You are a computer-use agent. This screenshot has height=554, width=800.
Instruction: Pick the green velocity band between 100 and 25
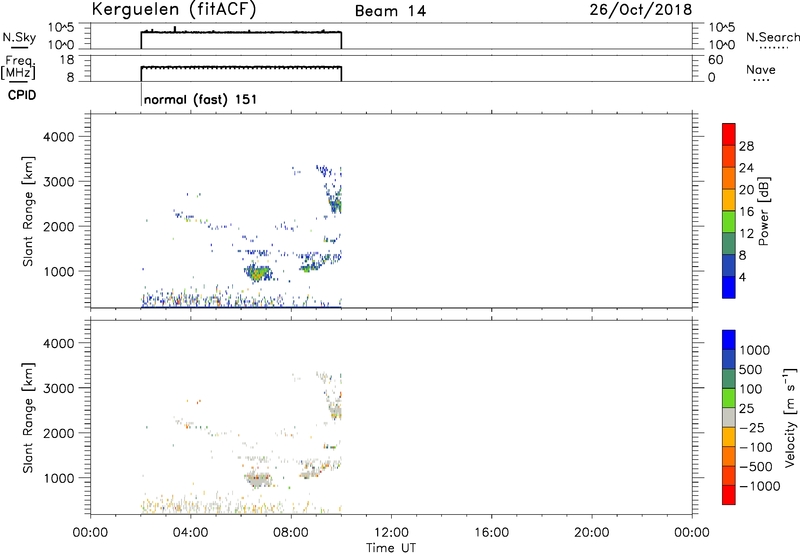729,398
